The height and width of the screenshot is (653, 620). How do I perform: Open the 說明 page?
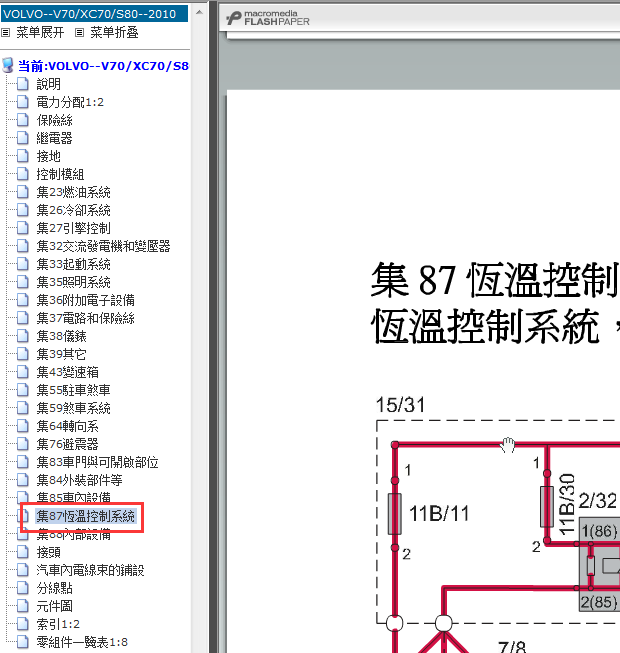click(x=49, y=84)
